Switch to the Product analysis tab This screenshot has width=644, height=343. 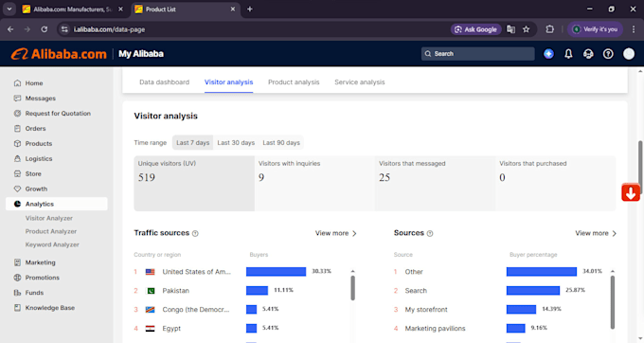pyautogui.click(x=294, y=82)
